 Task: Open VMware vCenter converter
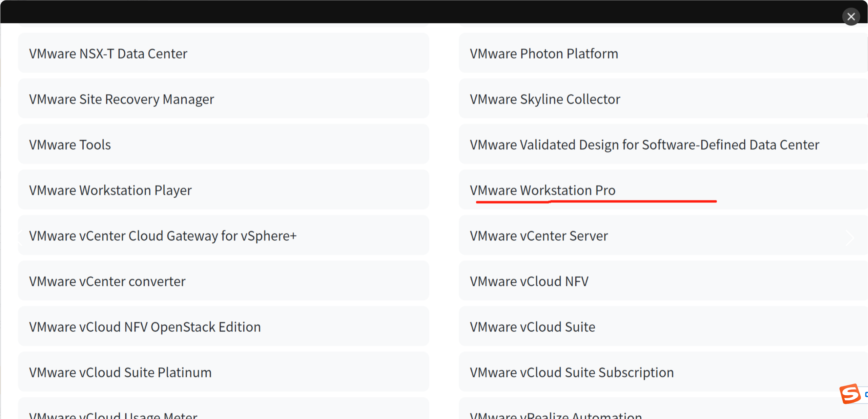(x=107, y=281)
